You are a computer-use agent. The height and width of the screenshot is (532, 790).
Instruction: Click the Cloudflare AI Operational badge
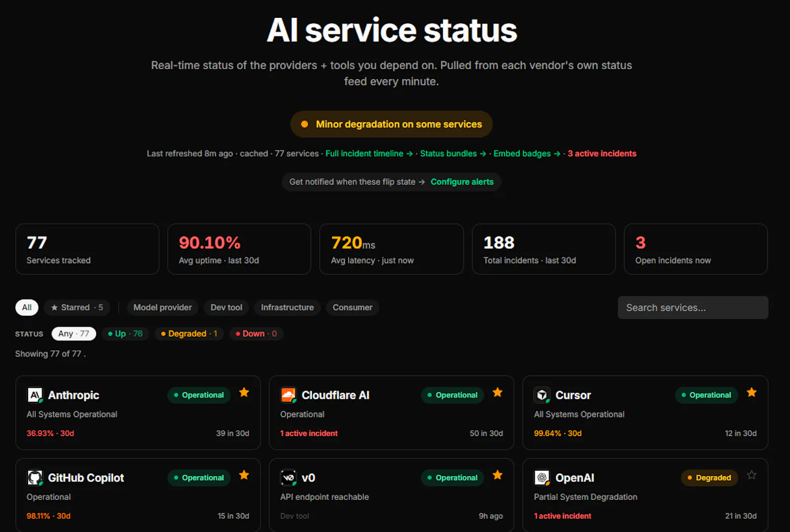coord(452,395)
